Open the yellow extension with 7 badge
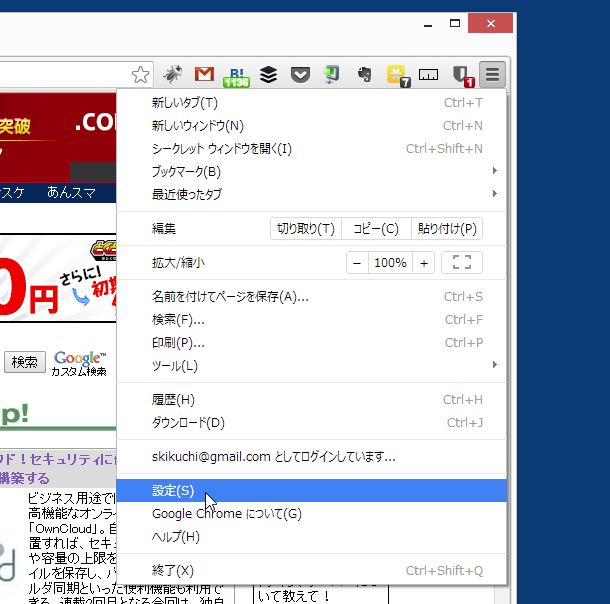This screenshot has width=610, height=604. click(x=398, y=76)
